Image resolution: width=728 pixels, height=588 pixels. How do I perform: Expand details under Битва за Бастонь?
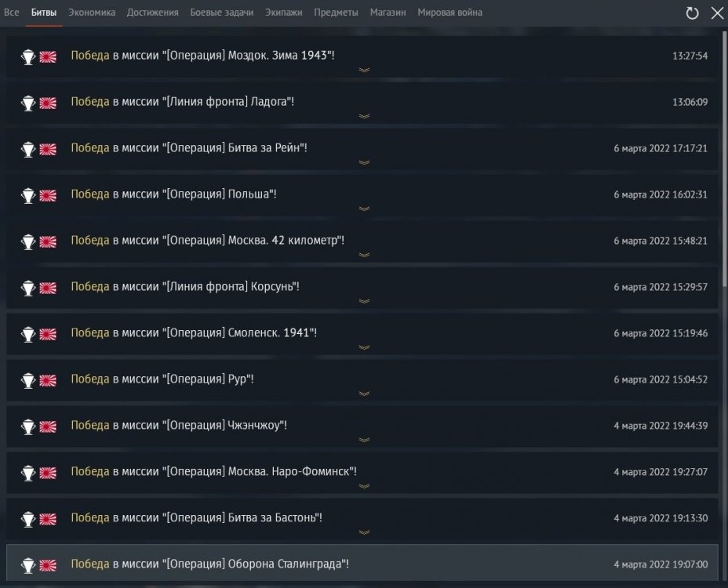click(363, 532)
